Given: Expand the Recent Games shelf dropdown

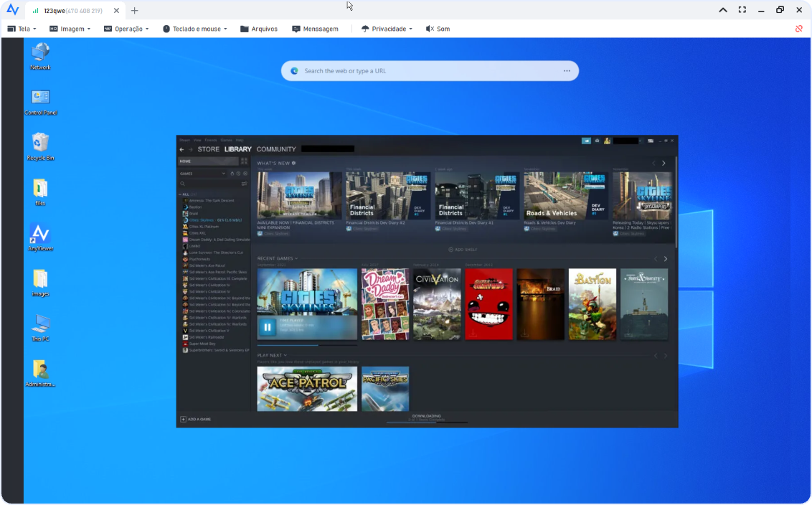Looking at the screenshot, I should tap(296, 258).
